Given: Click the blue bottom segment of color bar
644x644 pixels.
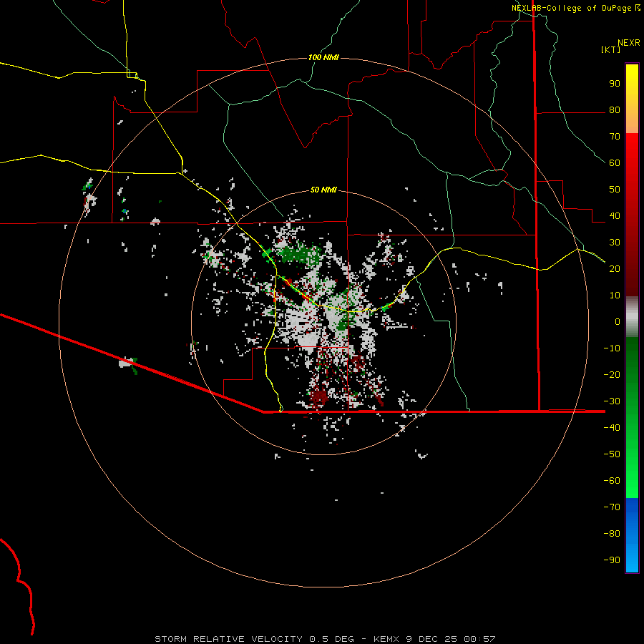Looking at the screenshot, I should click(632, 535).
